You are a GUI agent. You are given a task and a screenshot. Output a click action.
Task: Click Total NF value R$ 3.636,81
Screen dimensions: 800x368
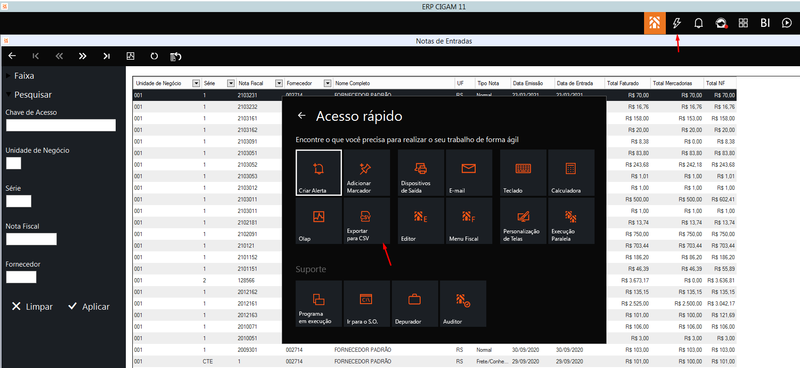click(721, 280)
